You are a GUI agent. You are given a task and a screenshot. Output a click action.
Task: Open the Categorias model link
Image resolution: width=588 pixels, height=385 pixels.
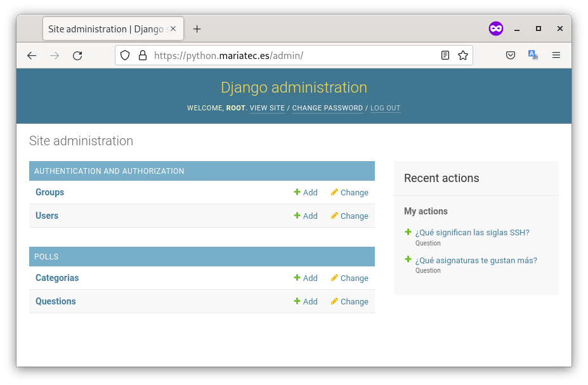pyautogui.click(x=57, y=278)
